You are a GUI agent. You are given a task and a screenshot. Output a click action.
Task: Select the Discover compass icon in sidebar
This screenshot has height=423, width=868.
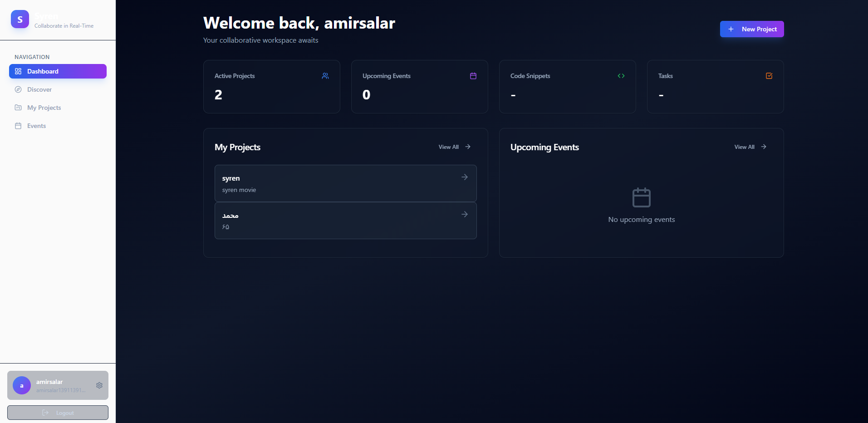(18, 89)
